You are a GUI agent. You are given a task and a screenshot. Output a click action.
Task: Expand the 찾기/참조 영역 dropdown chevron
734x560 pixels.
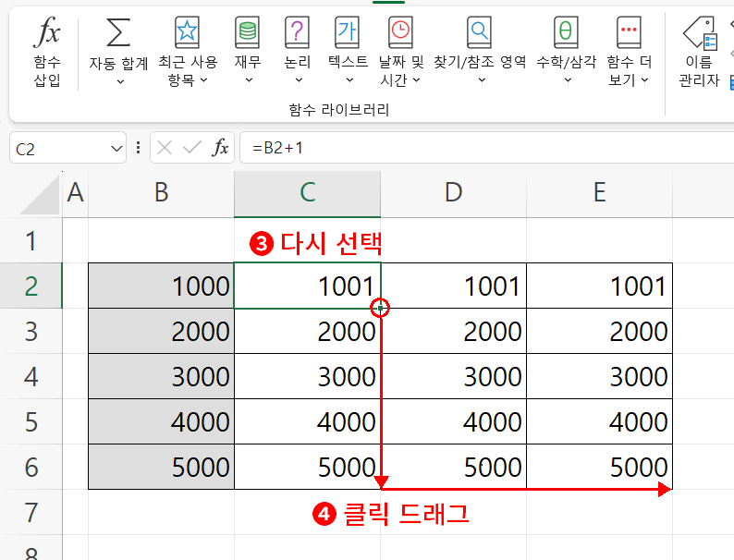(x=482, y=80)
